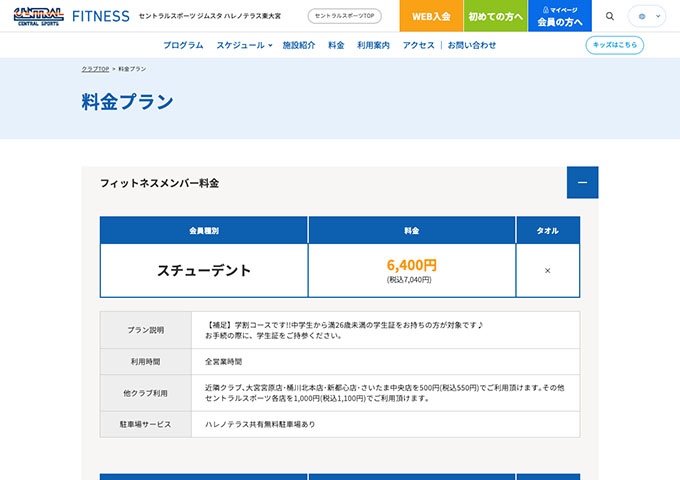Image resolution: width=680 pixels, height=480 pixels.
Task: Click the セントラルスポーツTOP pill button
Action: (344, 16)
